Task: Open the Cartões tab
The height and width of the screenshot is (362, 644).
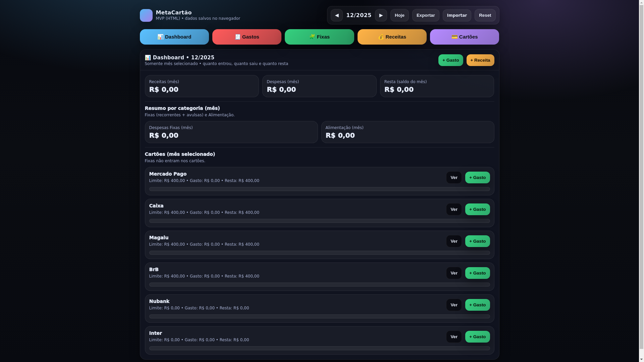Action: [x=465, y=37]
